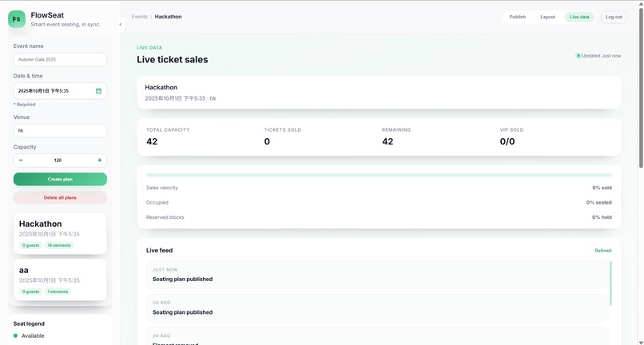Click the Venue input field
The image size is (644, 345).
(x=60, y=131)
